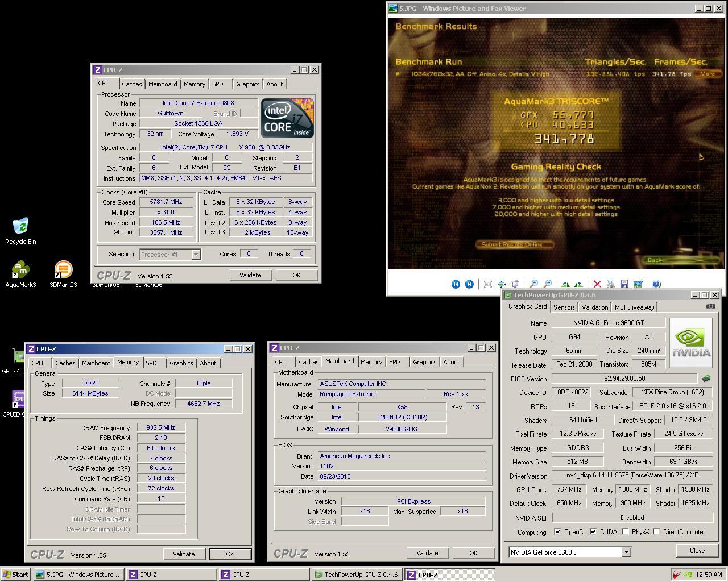Save image copy using floppy disk icon
The image size is (728, 582).
coord(624,284)
